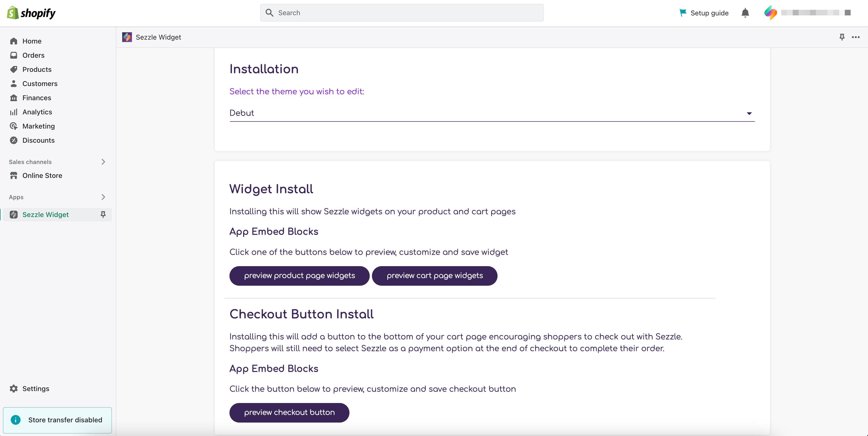
Task: Click the Shopify logo
Action: (31, 13)
